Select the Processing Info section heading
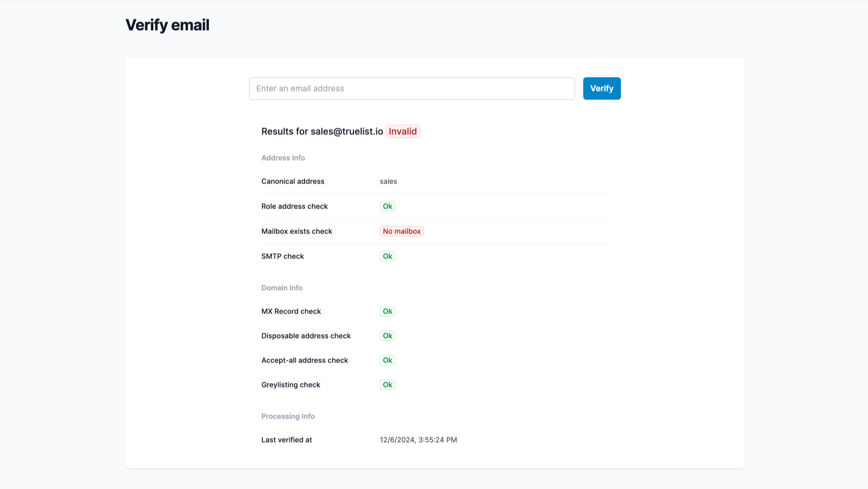This screenshot has height=489, width=868. (288, 417)
